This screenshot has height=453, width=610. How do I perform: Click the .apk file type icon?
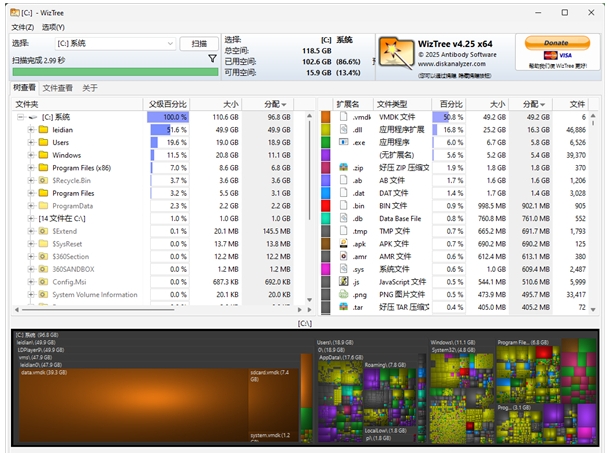click(344, 243)
